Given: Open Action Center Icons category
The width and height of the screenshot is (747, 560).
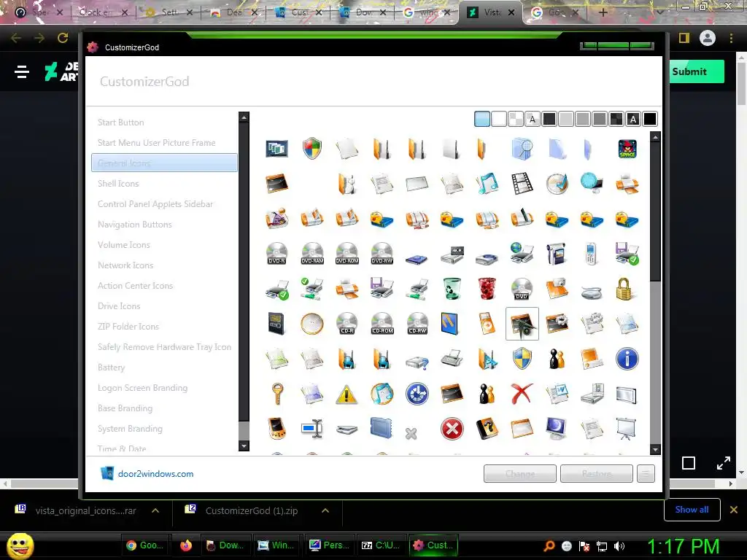Looking at the screenshot, I should pos(135,286).
